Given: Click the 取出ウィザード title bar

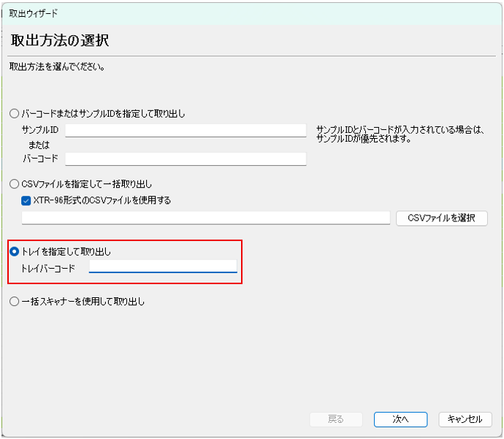Looking at the screenshot, I should click(x=34, y=13).
